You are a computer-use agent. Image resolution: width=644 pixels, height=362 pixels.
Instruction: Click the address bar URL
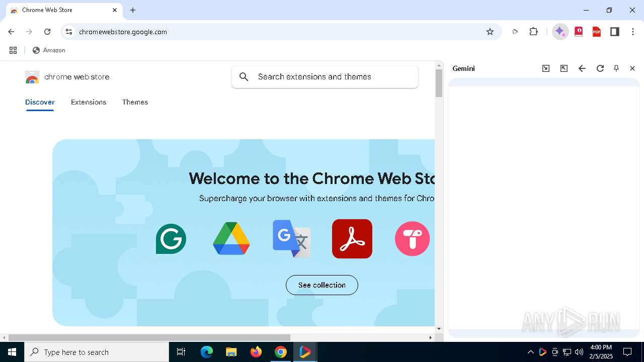[123, 32]
